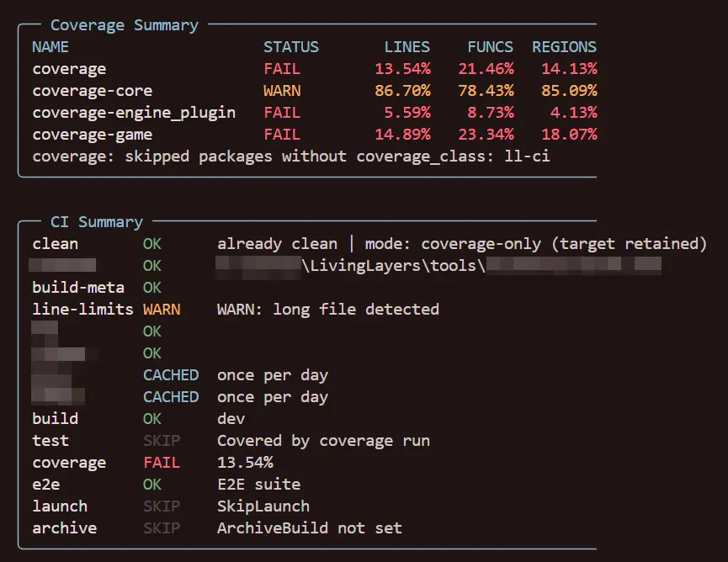Image resolution: width=728 pixels, height=562 pixels.
Task: Select the LINES column header
Action: coord(407,47)
